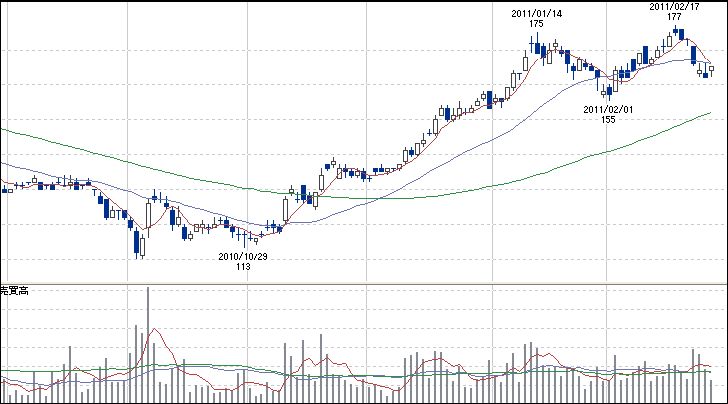
Task: Click the first candlestick at the left edge
Action: [x=4, y=188]
